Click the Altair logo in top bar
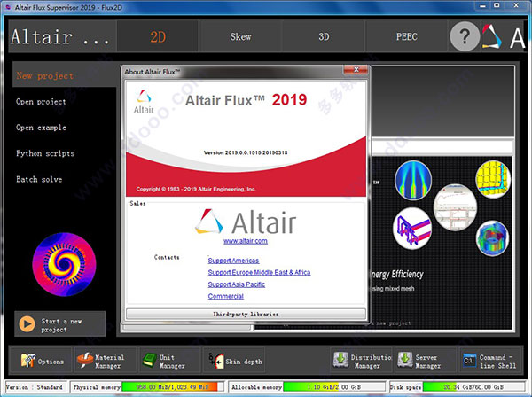This screenshot has height=397, width=532. [491, 36]
